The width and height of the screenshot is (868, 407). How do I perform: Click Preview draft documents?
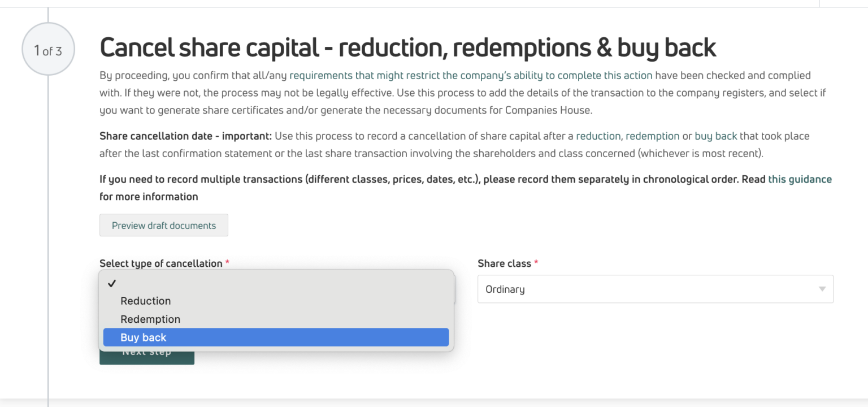tap(163, 225)
